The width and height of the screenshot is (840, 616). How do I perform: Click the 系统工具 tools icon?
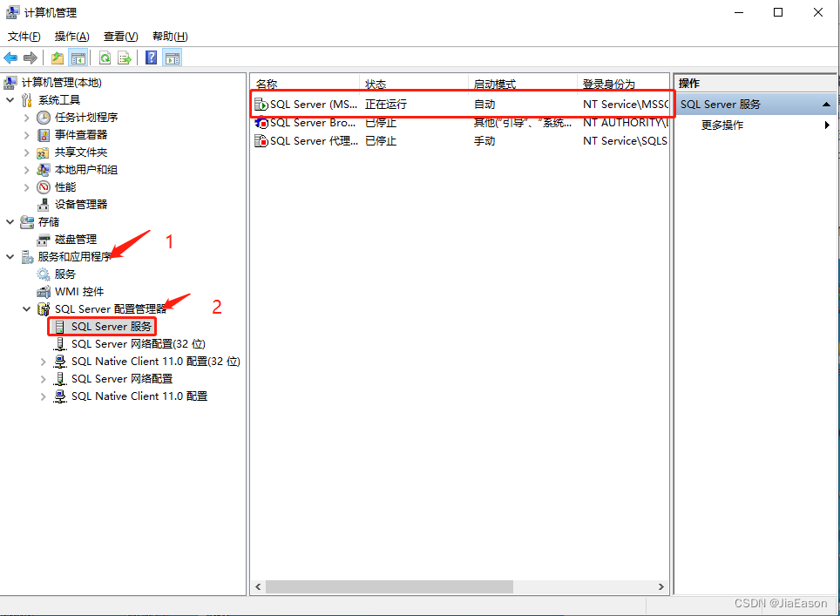tap(27, 100)
